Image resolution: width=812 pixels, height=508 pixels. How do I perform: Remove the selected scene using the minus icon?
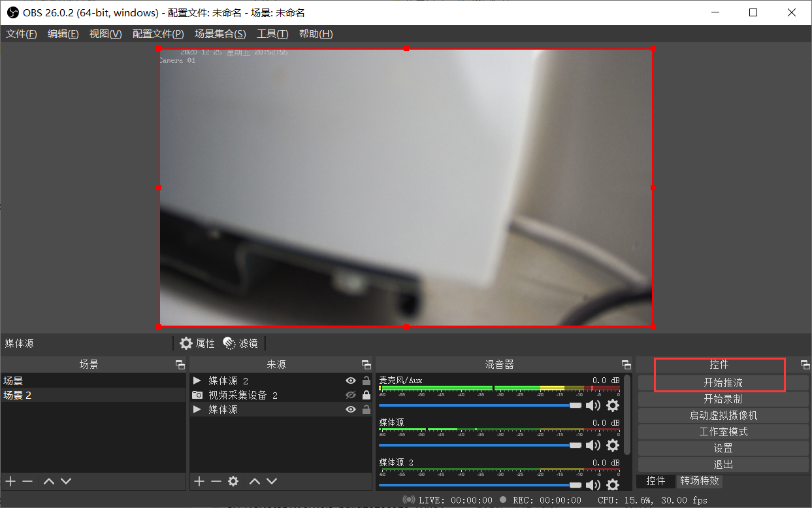click(x=27, y=481)
